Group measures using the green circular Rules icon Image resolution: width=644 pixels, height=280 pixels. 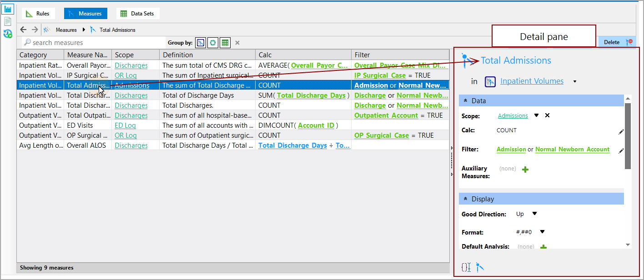212,42
